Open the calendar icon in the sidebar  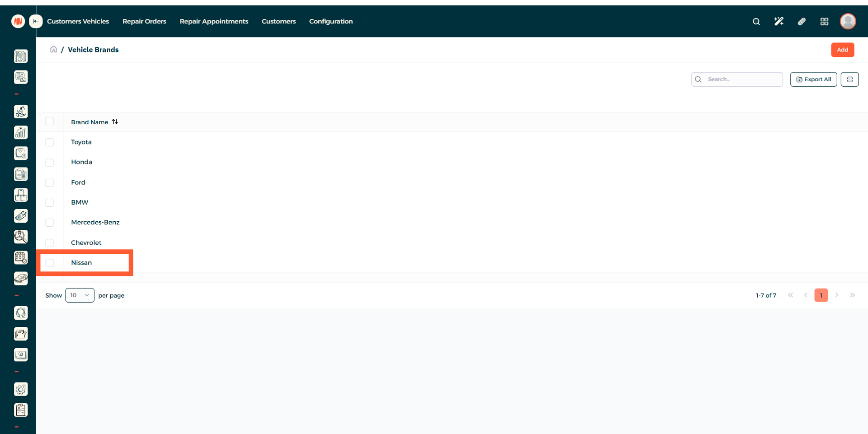click(x=21, y=257)
